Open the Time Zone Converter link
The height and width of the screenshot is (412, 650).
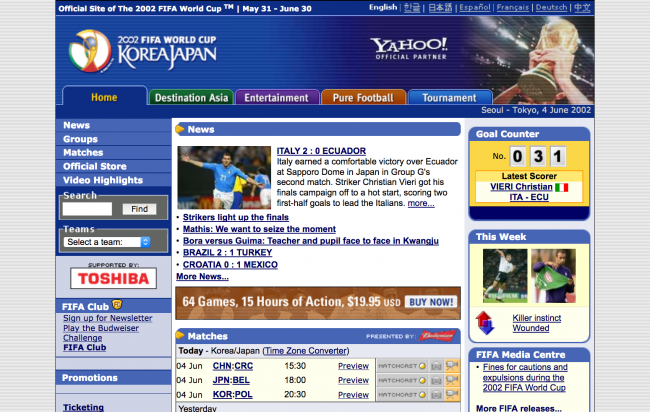306,351
